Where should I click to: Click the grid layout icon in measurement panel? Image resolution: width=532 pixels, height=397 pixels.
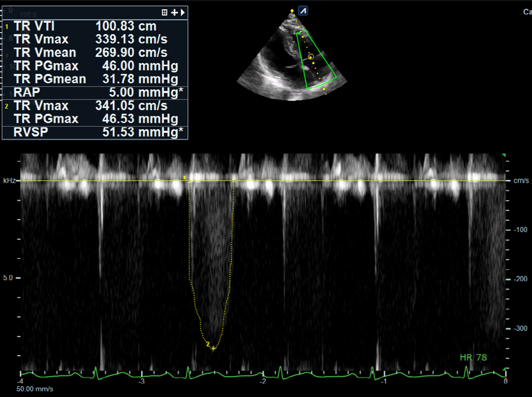[165, 12]
